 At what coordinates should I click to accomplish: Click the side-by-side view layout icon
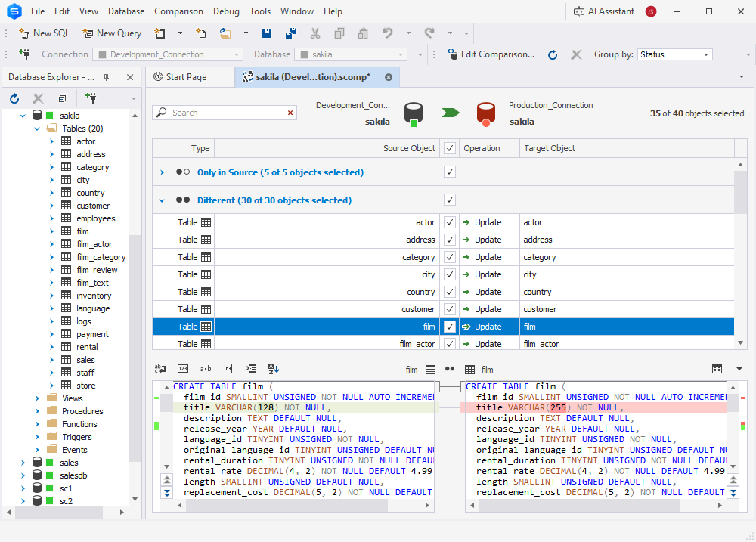[717, 370]
